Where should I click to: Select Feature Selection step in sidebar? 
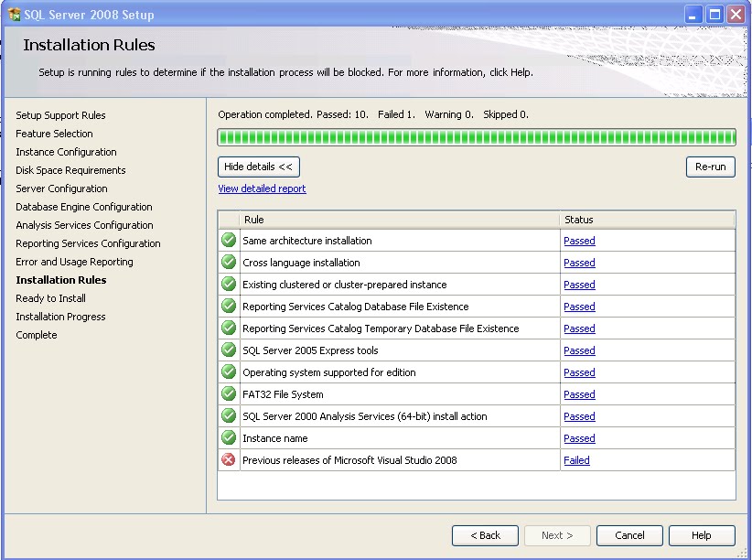click(x=54, y=134)
